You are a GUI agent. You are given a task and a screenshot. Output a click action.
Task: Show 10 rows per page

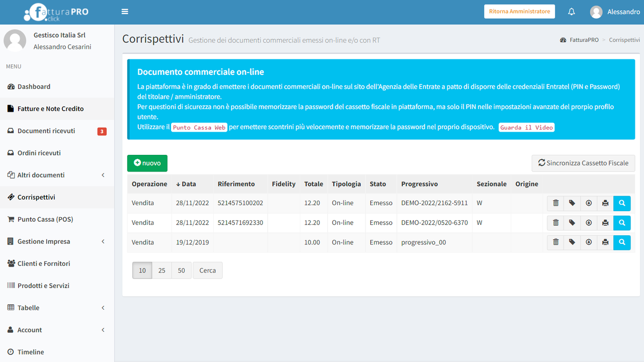(142, 270)
